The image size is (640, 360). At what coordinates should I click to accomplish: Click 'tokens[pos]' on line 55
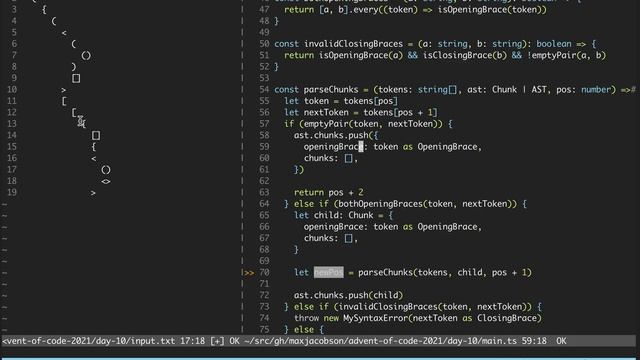coord(371,101)
